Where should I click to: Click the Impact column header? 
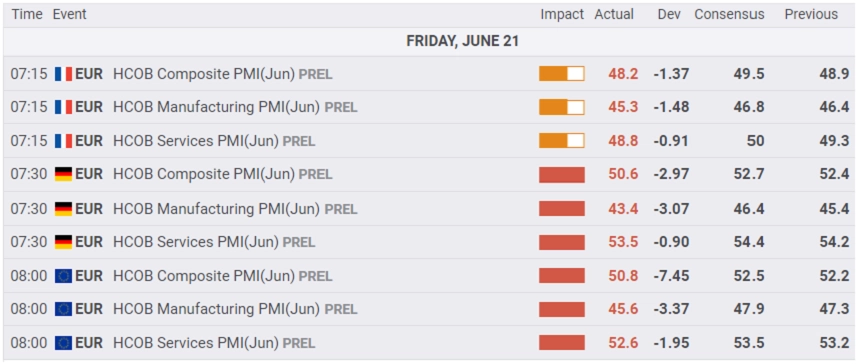tap(562, 15)
